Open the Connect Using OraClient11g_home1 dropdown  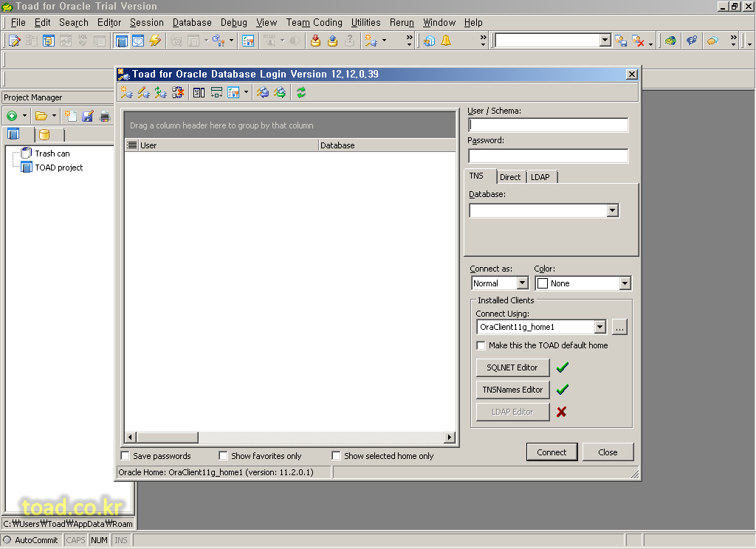pos(599,327)
